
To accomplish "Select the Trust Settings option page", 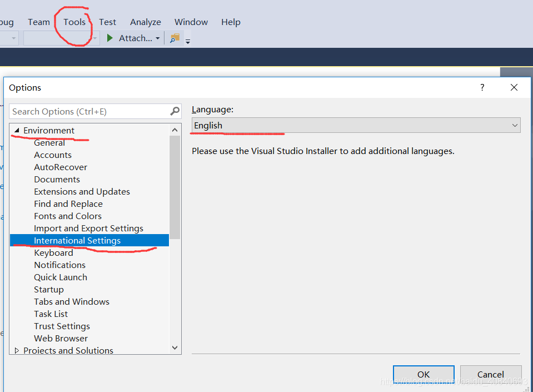I will [x=62, y=326].
